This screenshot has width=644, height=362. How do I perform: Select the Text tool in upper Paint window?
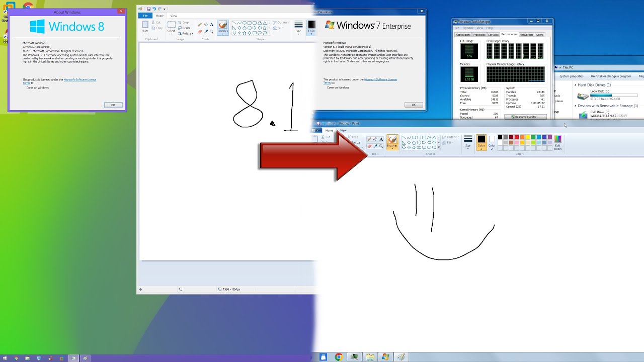(x=212, y=25)
